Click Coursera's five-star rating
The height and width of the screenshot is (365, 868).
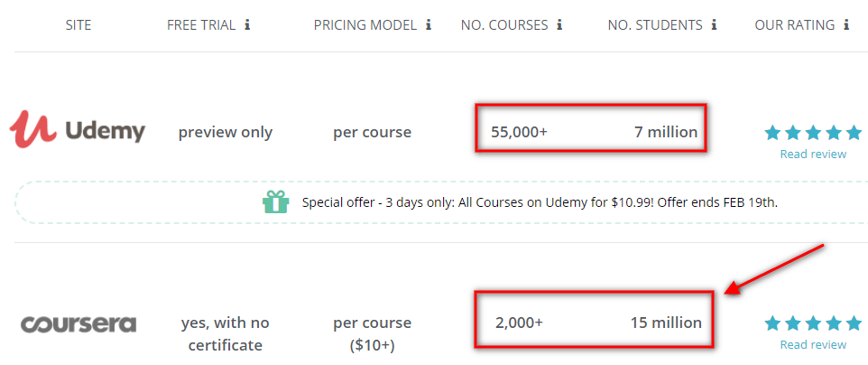813,323
